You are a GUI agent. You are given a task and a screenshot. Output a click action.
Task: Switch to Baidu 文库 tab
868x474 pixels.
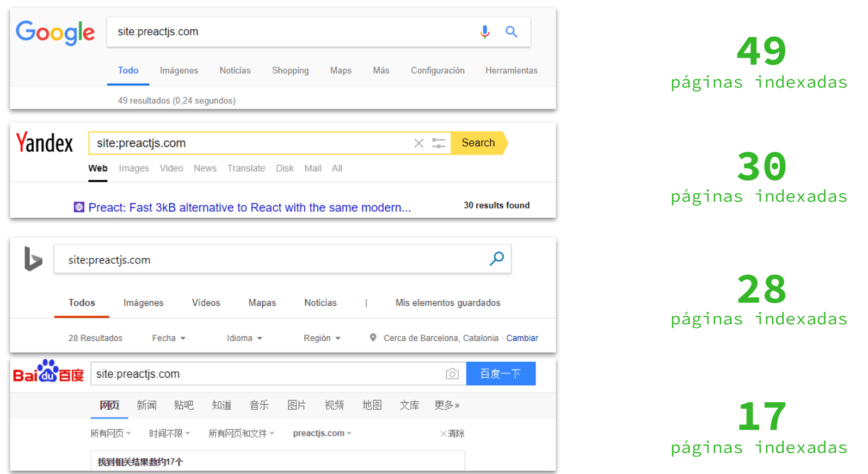[409, 405]
